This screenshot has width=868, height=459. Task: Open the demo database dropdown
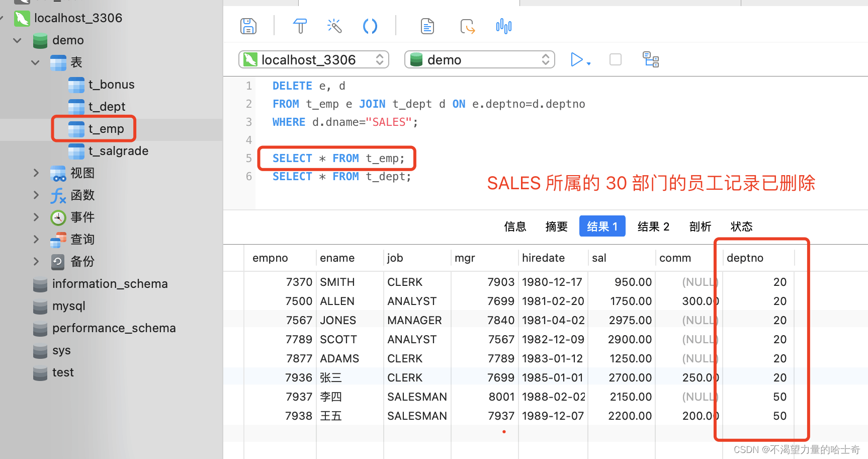coord(479,60)
